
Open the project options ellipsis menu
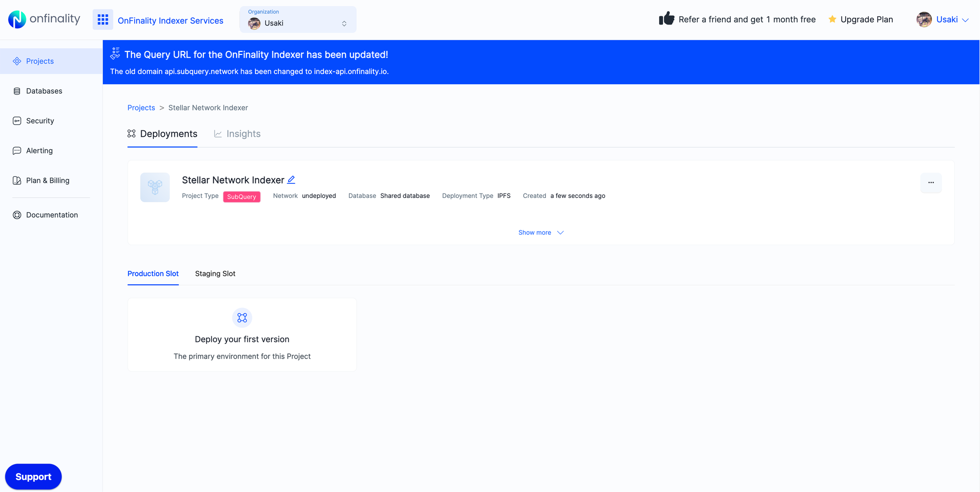pyautogui.click(x=931, y=183)
